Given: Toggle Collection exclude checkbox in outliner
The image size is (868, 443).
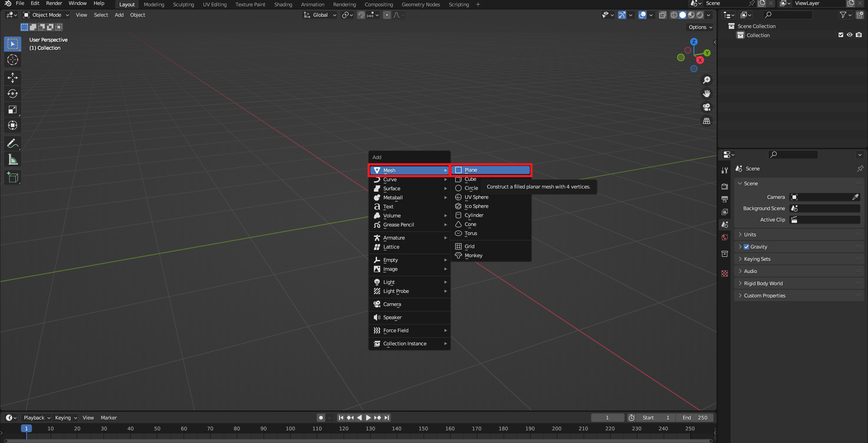Looking at the screenshot, I should (841, 35).
